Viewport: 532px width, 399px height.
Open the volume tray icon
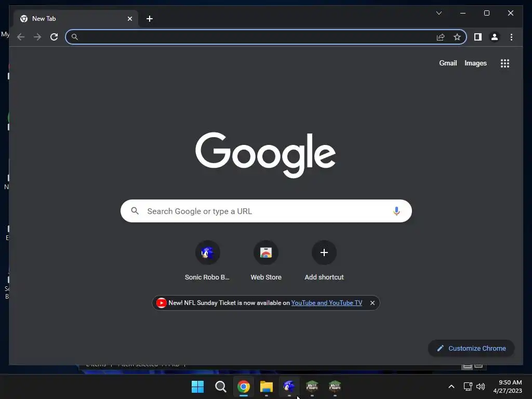click(x=481, y=387)
